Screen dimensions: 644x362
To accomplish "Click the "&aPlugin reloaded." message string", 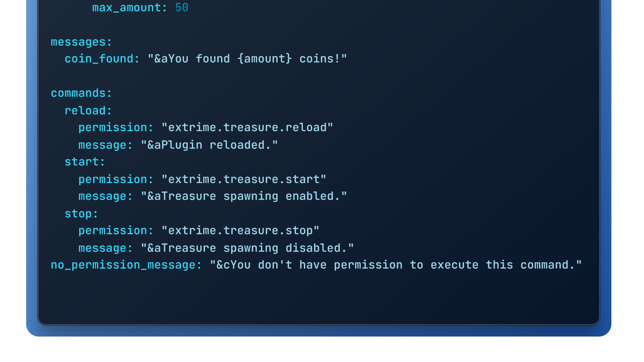I will pos(209,145).
